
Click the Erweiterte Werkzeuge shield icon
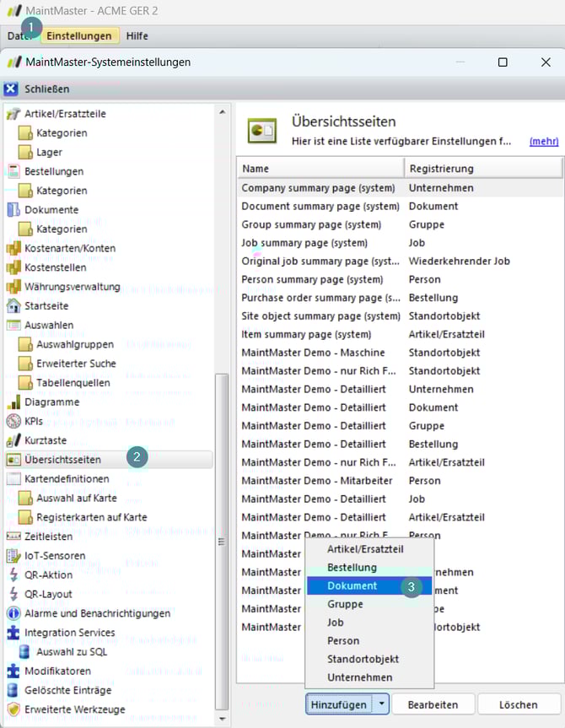[13, 709]
